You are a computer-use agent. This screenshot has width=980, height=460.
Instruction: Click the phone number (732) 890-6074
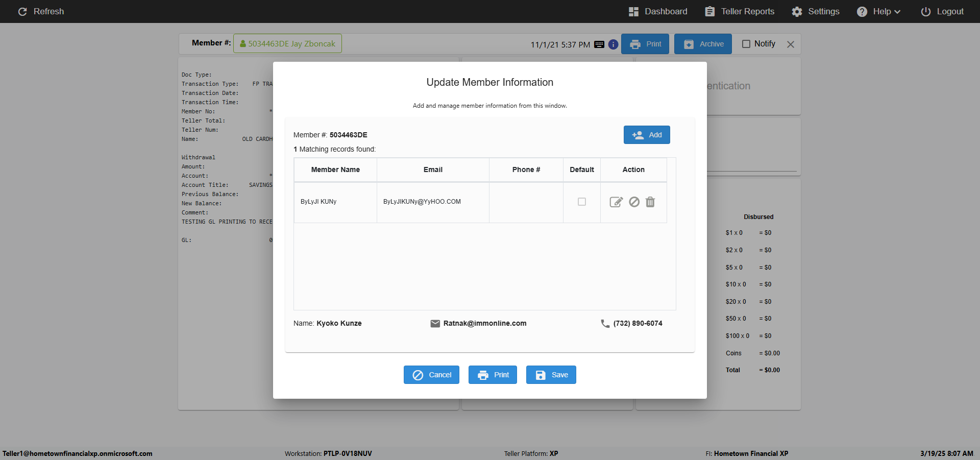coord(638,323)
